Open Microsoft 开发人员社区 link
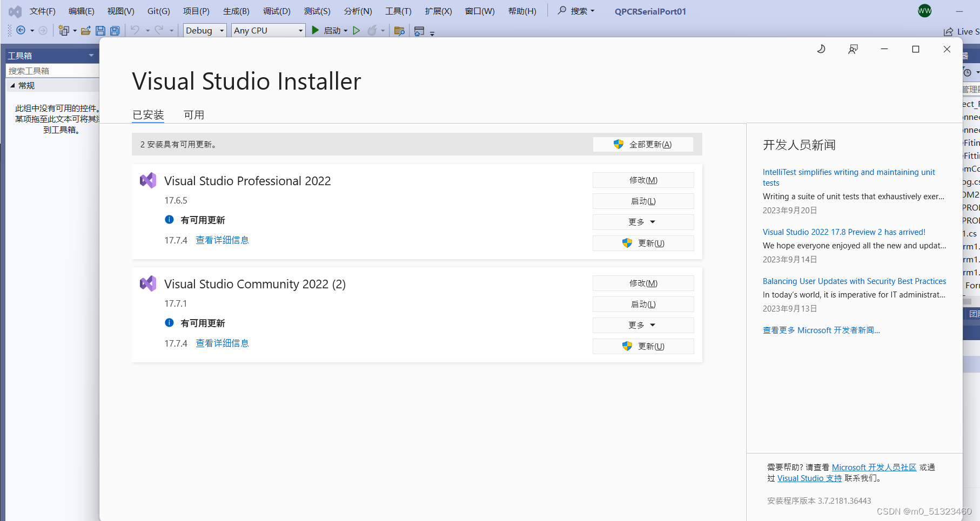Viewport: 980px width, 521px height. (874, 467)
